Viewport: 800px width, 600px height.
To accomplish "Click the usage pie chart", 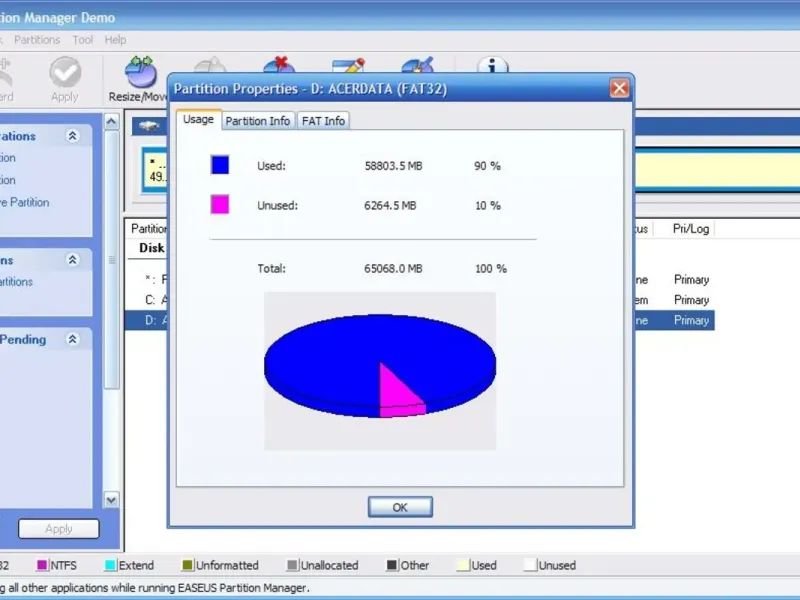I will click(x=380, y=366).
